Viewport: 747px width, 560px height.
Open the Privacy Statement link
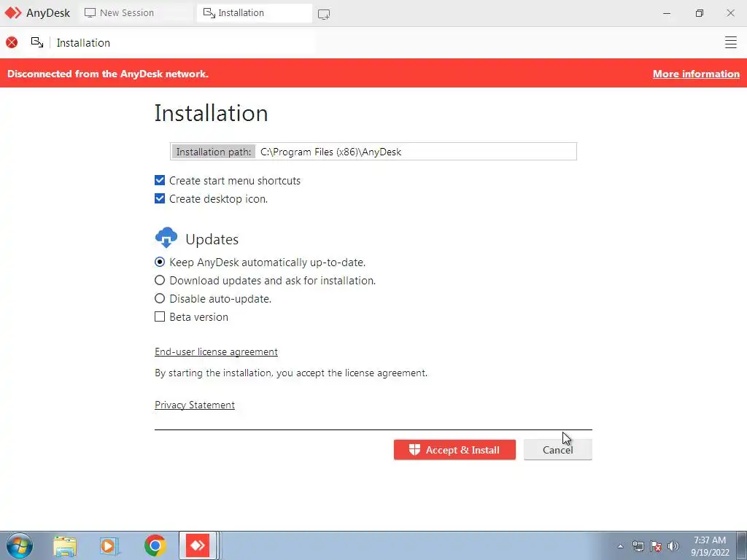194,405
